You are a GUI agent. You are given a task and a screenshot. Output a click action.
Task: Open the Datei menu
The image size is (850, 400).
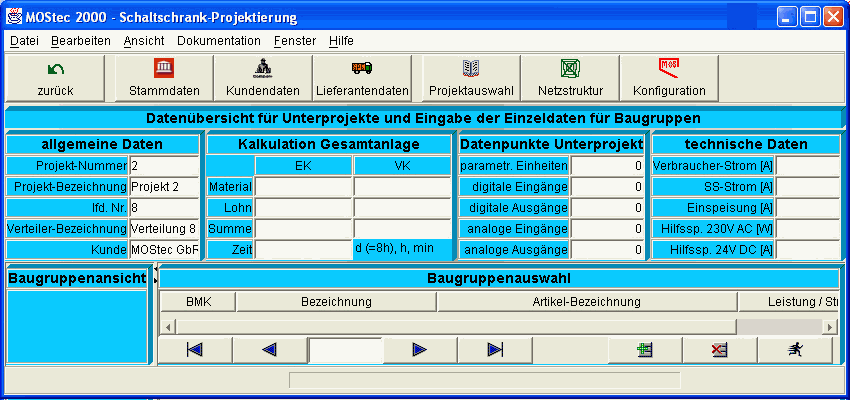point(24,41)
